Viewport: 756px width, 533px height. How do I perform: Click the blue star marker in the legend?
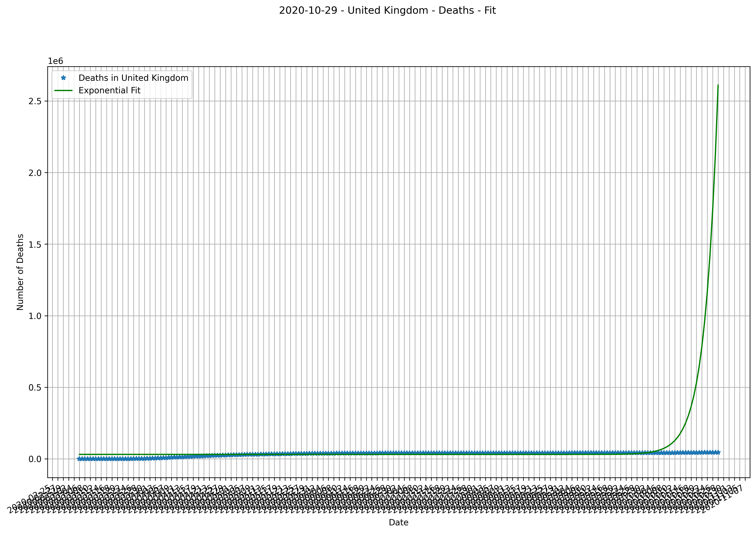pos(63,78)
